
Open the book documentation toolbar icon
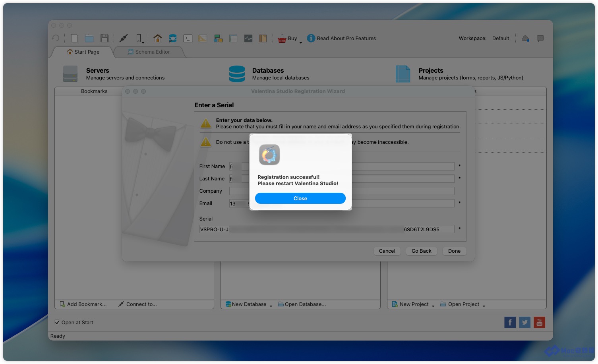coord(263,38)
